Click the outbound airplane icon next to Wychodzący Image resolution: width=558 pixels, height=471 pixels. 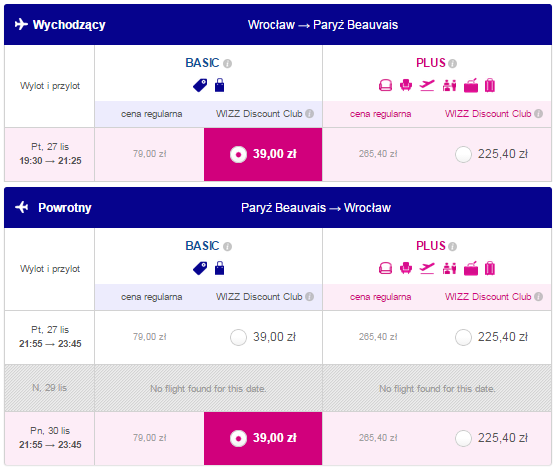(x=21, y=24)
